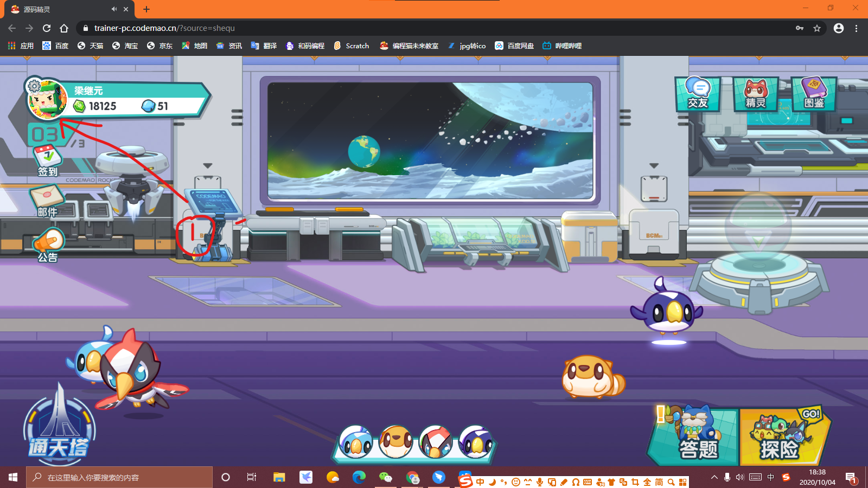The height and width of the screenshot is (488, 868).
Task: Enter the 通天塔 tower
Action: 59,425
